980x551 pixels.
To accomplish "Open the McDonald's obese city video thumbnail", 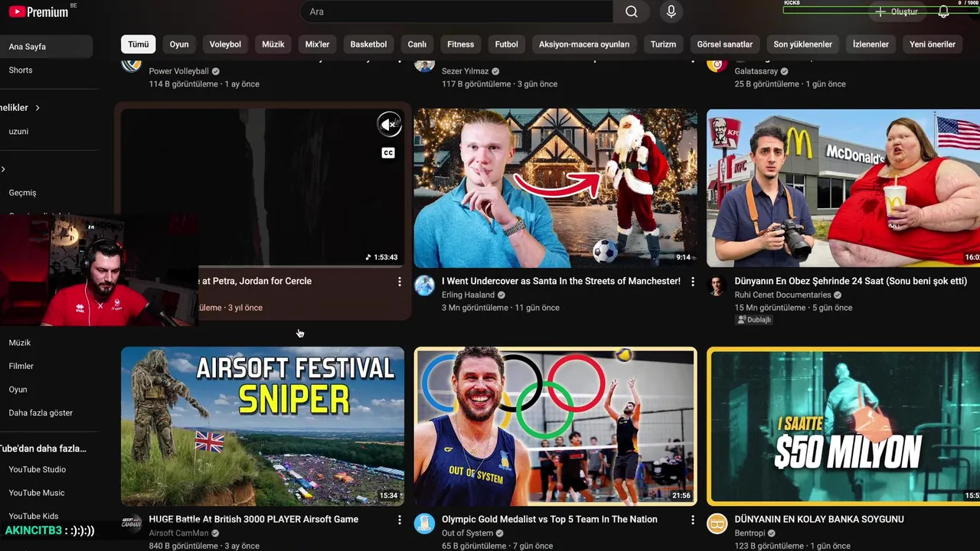I will [x=843, y=187].
